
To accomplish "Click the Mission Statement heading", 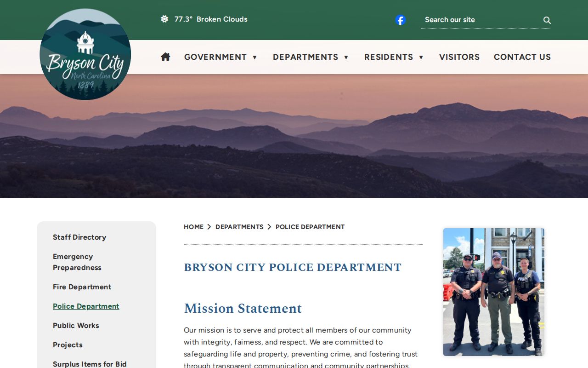I will [243, 308].
